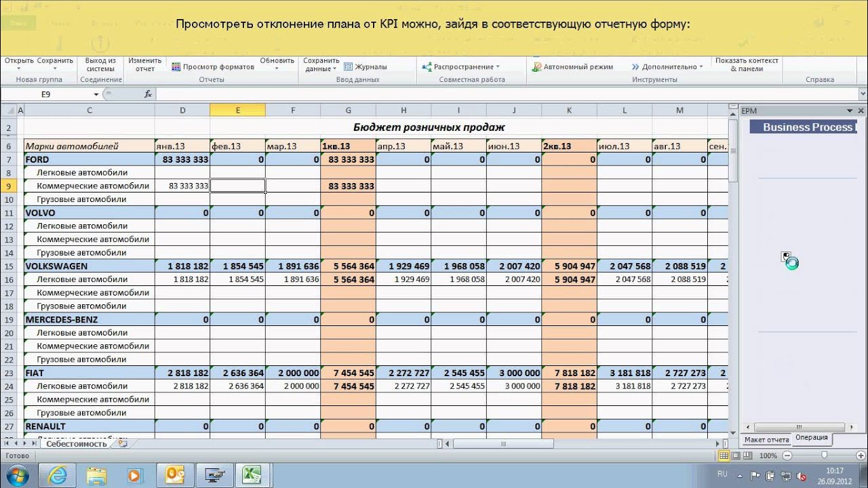The height and width of the screenshot is (488, 868).
Task: Zoom in with the plus button
Action: 861,456
